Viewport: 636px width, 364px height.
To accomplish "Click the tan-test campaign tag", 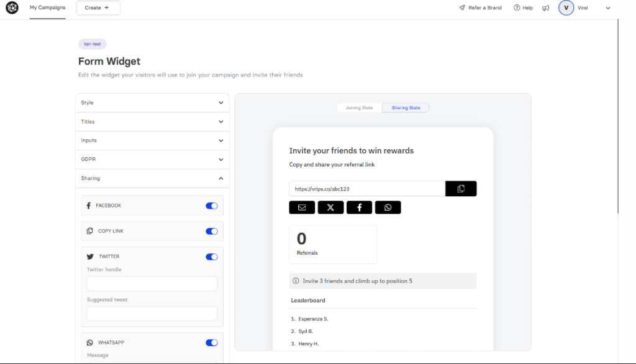I will tap(92, 44).
